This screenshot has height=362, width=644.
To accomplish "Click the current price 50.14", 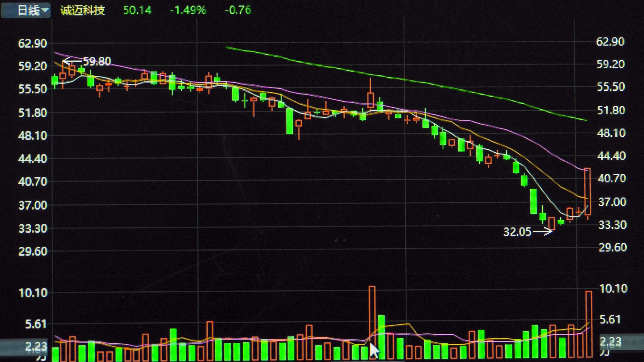I will click(137, 10).
